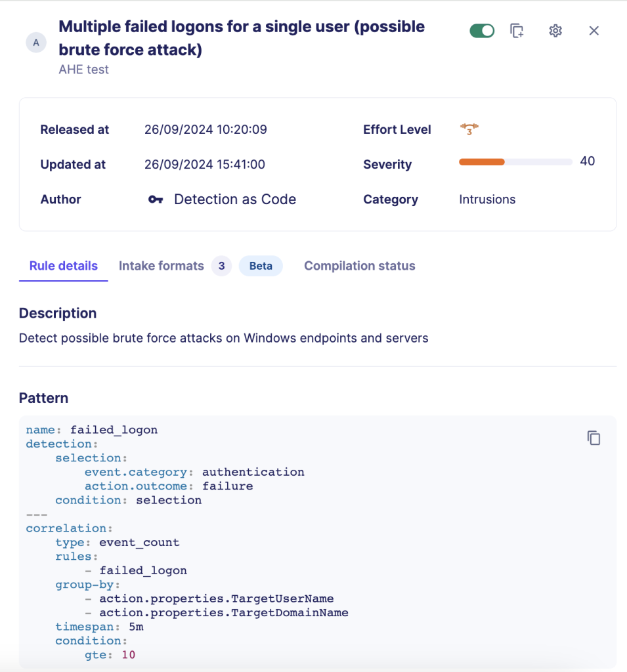Click the 'Description' section heading
Image resolution: width=627 pixels, height=672 pixels.
click(x=58, y=313)
